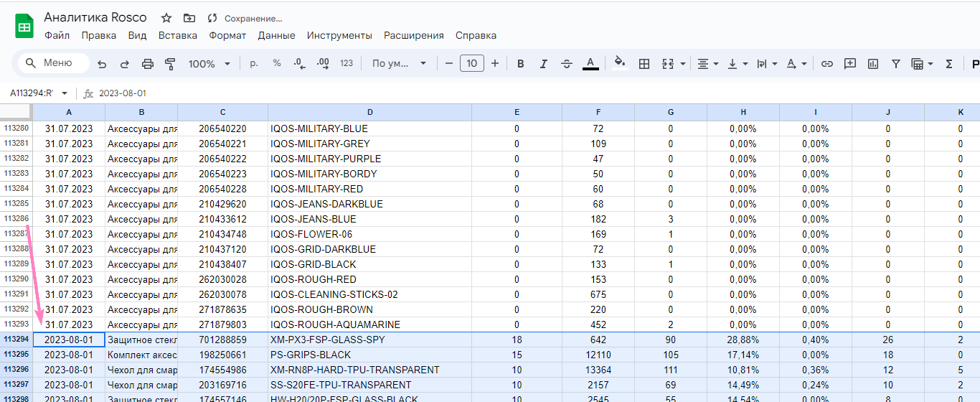Select column D header
Screen dimensions: 980x402
tap(369, 112)
